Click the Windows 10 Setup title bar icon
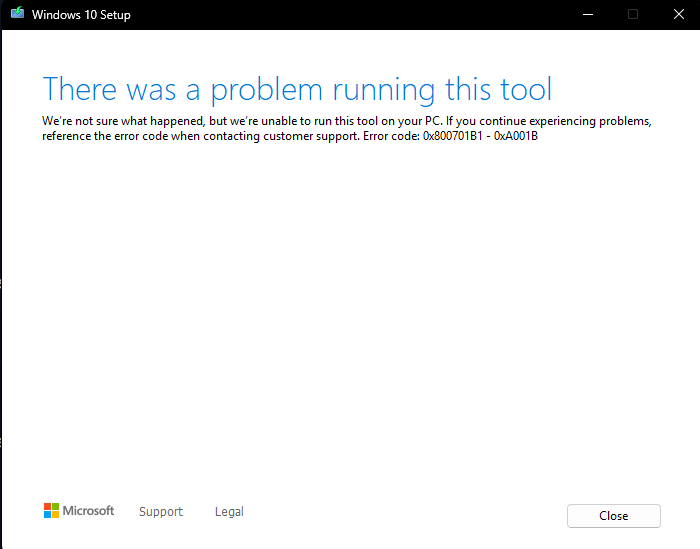This screenshot has width=700, height=549. (17, 13)
